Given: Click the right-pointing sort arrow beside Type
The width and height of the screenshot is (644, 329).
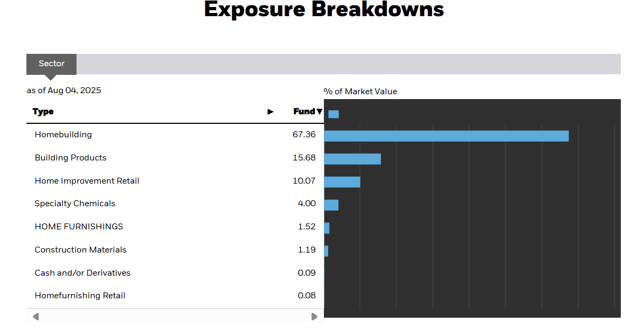Looking at the screenshot, I should [271, 111].
